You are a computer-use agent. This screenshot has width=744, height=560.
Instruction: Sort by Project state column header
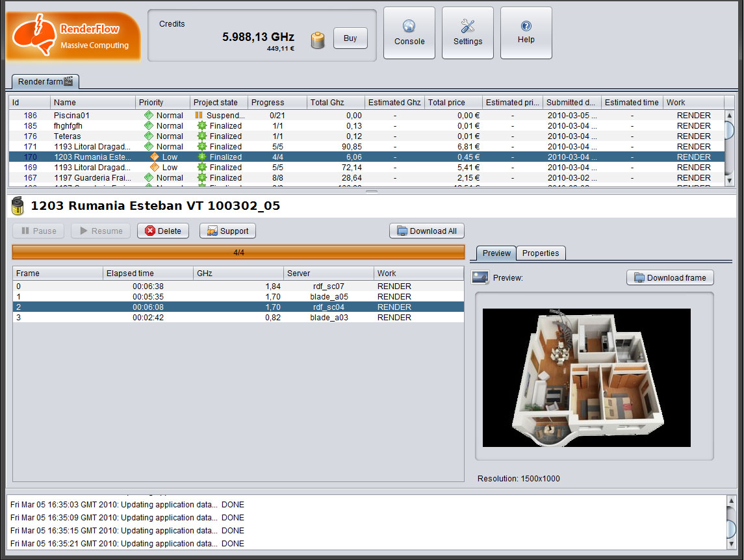(x=219, y=102)
